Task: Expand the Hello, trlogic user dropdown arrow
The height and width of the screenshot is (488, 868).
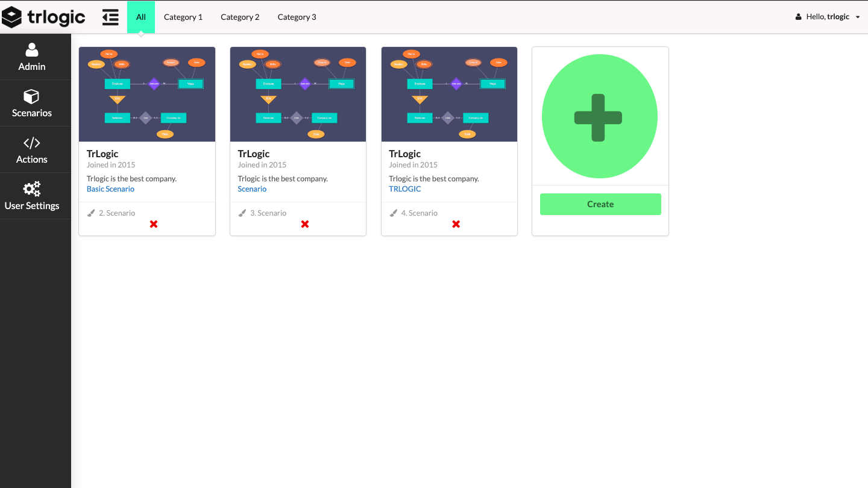Action: tap(858, 17)
